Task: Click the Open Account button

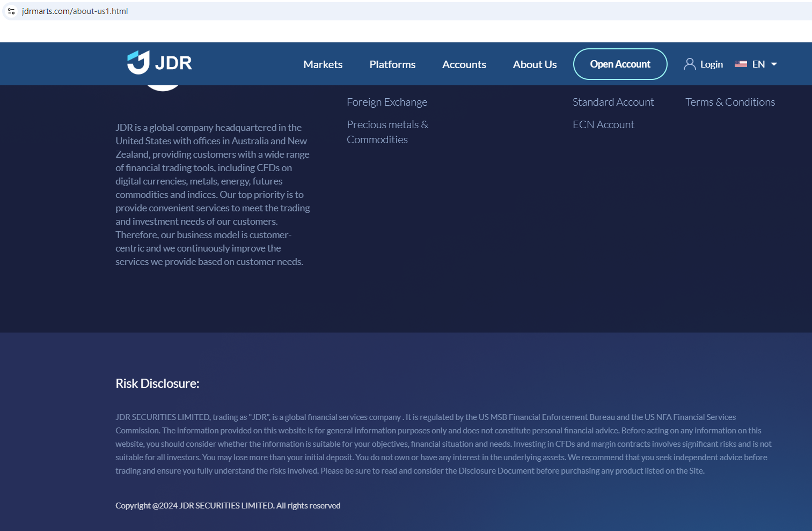Action: pyautogui.click(x=620, y=64)
